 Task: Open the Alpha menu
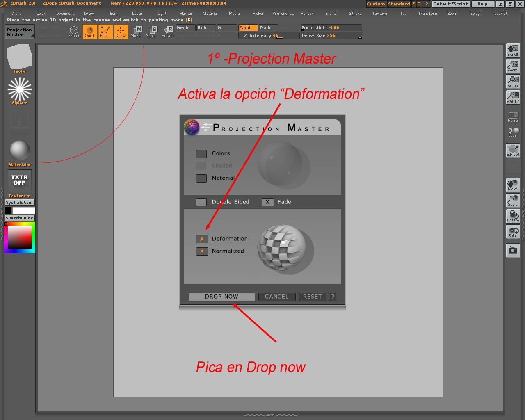(17, 14)
